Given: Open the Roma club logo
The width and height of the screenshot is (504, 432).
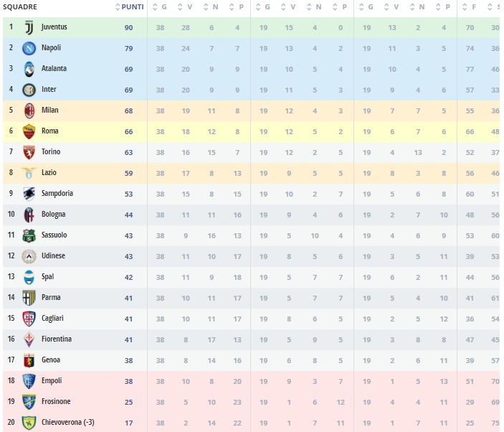Looking at the screenshot, I should click(x=29, y=131).
